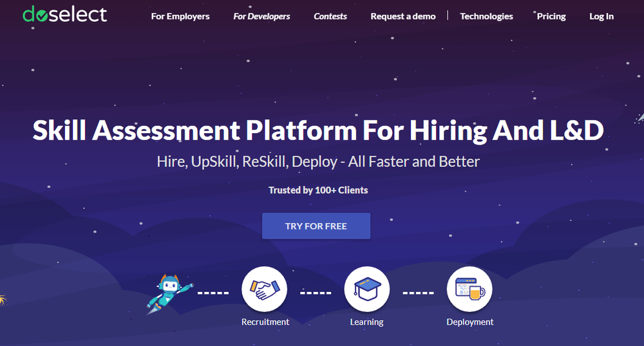Screen dimensions: 644x346
Task: Click the Deployment label
Action: click(x=470, y=322)
